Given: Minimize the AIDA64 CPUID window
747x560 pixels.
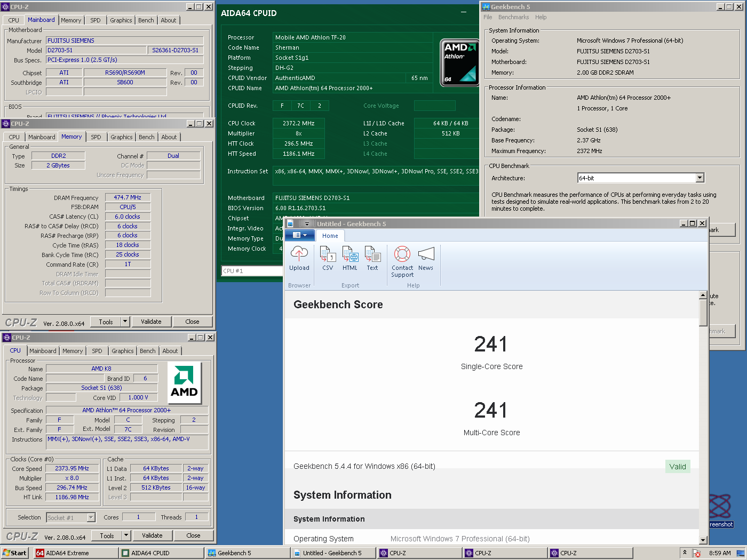Looking at the screenshot, I should point(463,12).
